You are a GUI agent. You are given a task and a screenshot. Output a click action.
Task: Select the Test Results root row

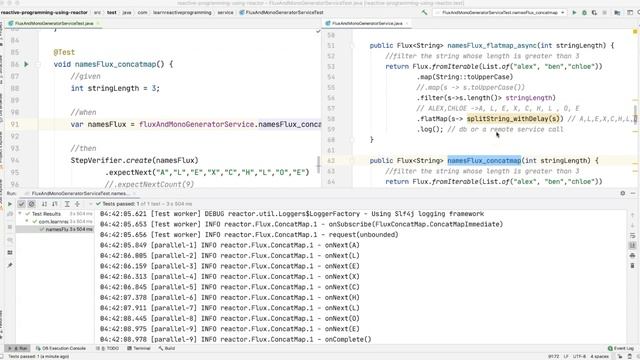55,214
